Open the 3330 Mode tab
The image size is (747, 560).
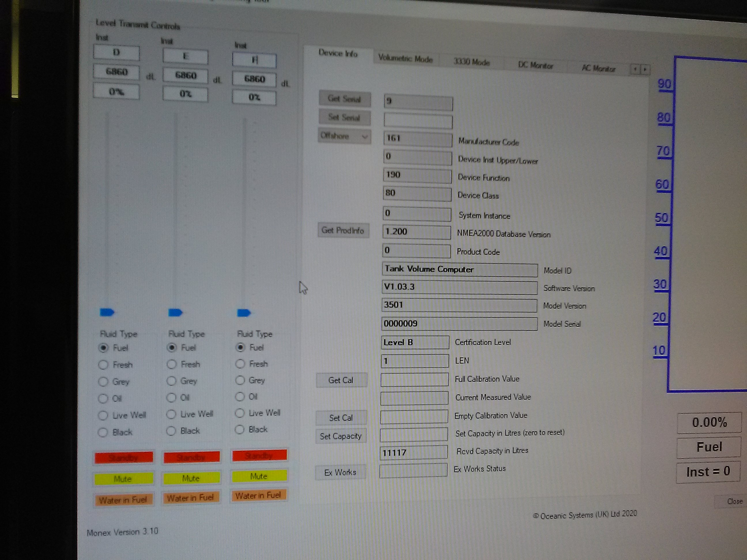coord(471,62)
